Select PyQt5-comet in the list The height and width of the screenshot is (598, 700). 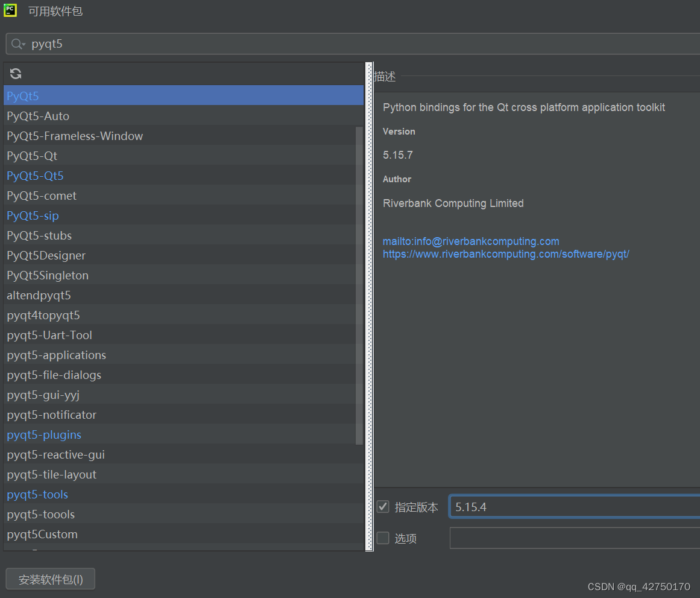click(x=183, y=196)
